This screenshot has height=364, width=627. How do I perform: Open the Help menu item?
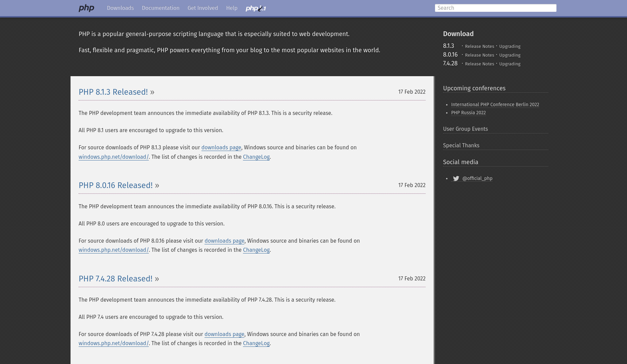[232, 8]
